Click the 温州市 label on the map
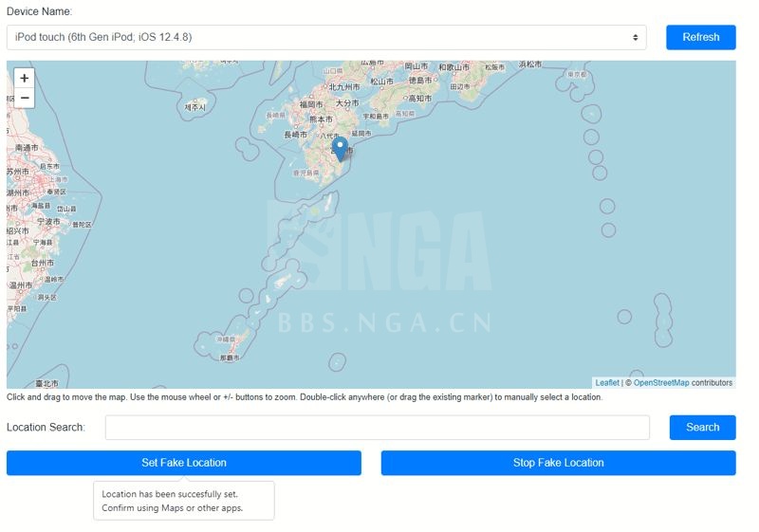 [x=21, y=285]
